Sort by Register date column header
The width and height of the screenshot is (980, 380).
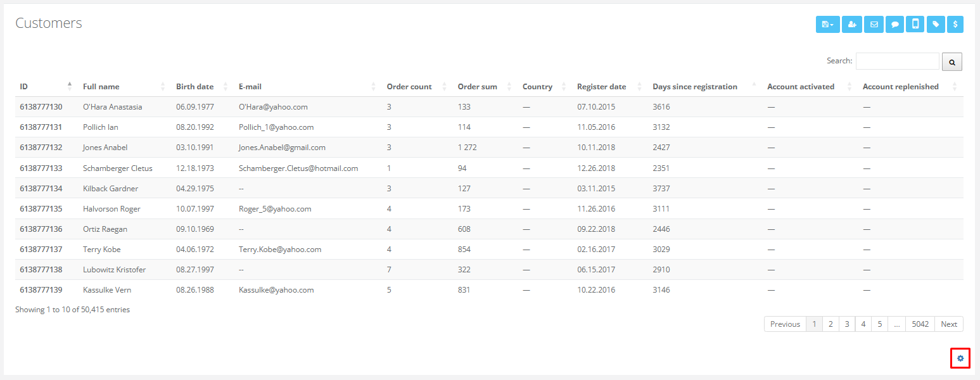click(601, 87)
